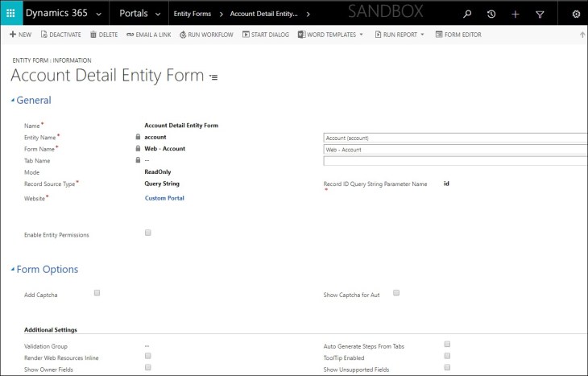Screen dimensions: 588x376
Task: Check the ToolTip Enabled checkbox
Action: [x=447, y=356]
